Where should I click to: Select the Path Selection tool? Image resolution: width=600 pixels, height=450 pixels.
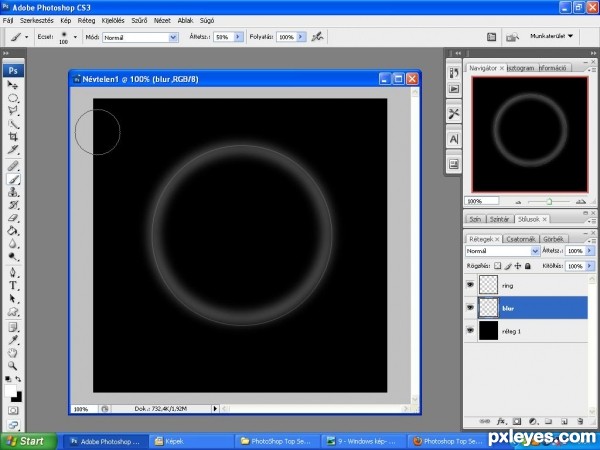13,298
